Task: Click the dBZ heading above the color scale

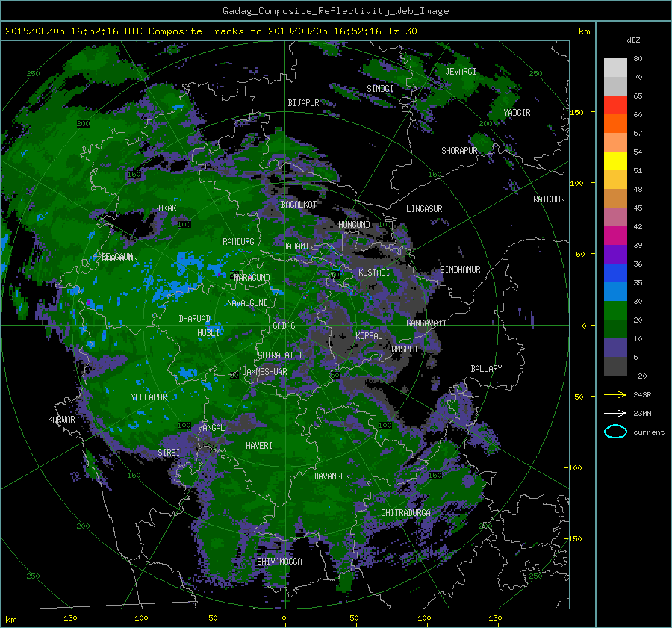Action: (x=633, y=40)
